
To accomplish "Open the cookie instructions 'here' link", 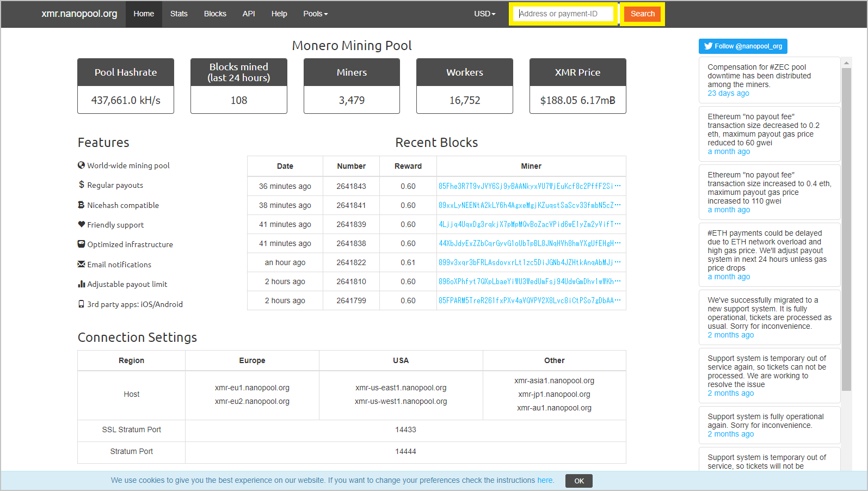I will (x=545, y=480).
